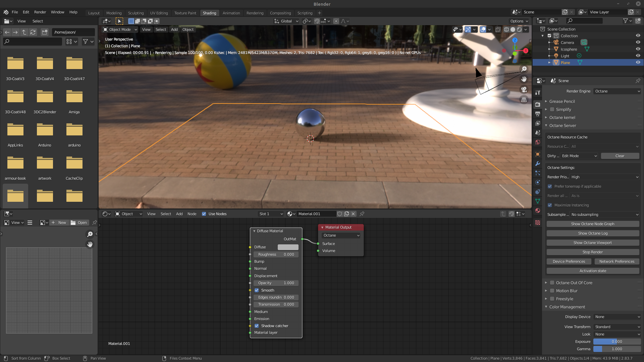
Task: Uncheck the Shadow catcher checkbox
Action: (x=257, y=326)
